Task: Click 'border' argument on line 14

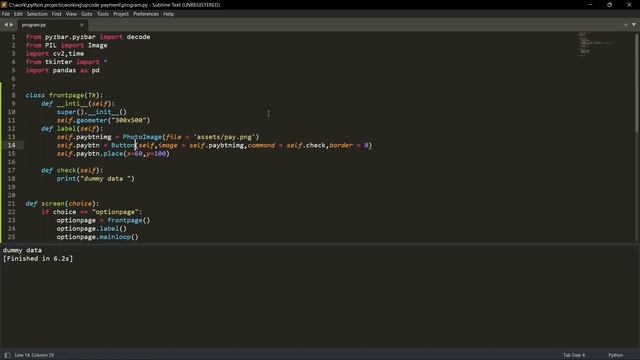Action: pyautogui.click(x=341, y=145)
